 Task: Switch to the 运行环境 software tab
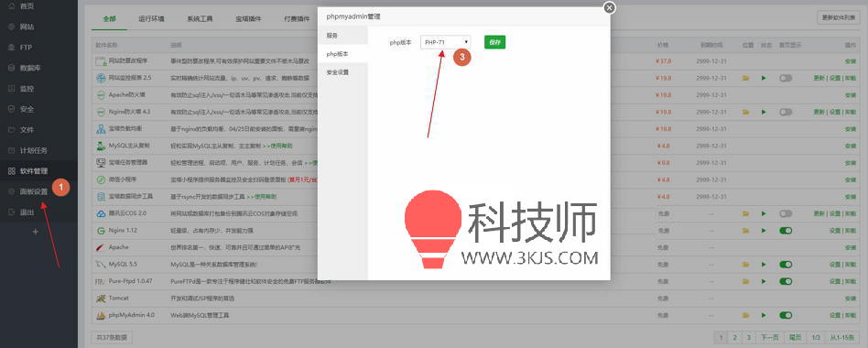[151, 18]
